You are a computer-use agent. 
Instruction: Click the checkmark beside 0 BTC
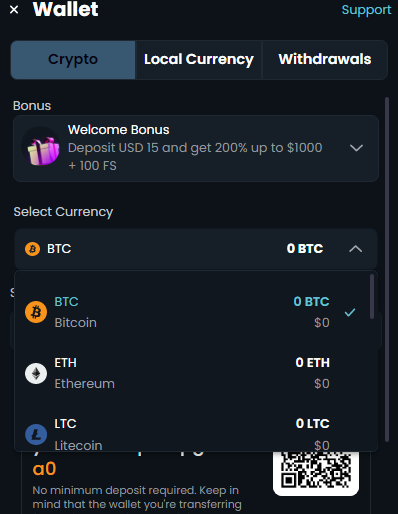pos(350,312)
